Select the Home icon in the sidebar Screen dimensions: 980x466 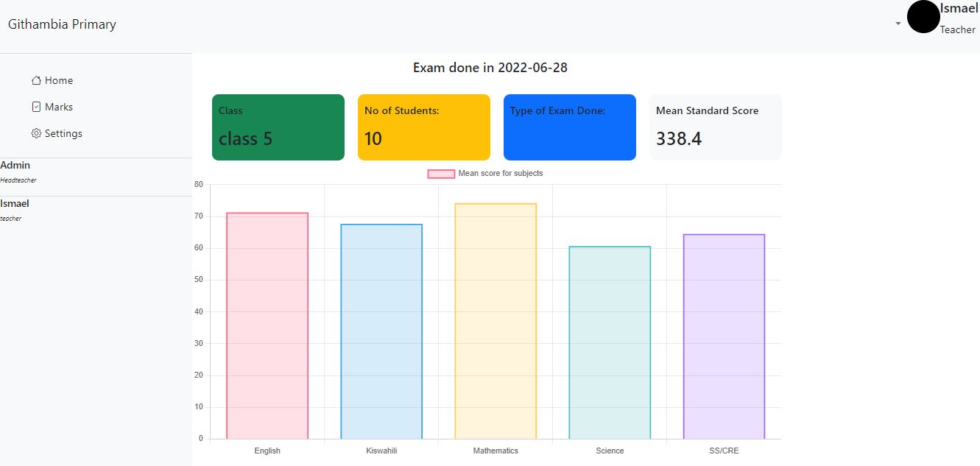35,80
